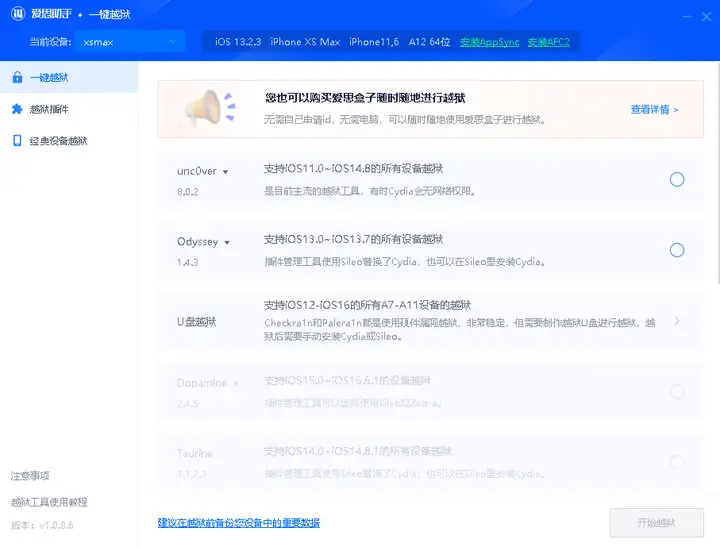
Task: Click the Taurine tool name
Action: tap(195, 454)
